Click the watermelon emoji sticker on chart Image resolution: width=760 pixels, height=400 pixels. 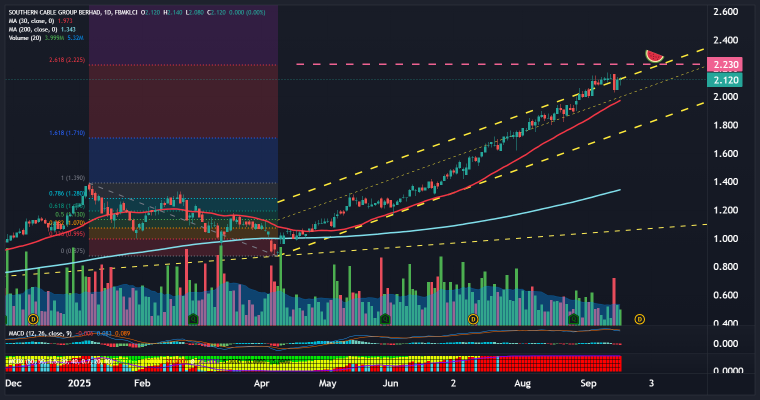point(654,54)
